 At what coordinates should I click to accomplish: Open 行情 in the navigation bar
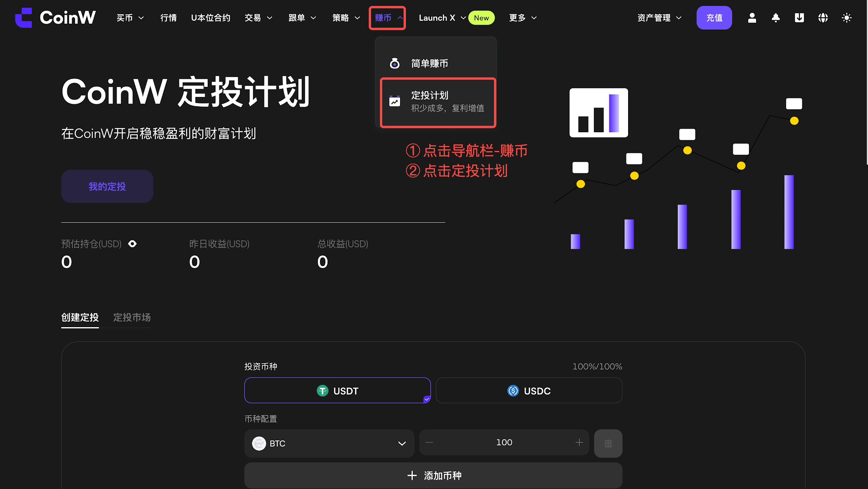pyautogui.click(x=168, y=18)
